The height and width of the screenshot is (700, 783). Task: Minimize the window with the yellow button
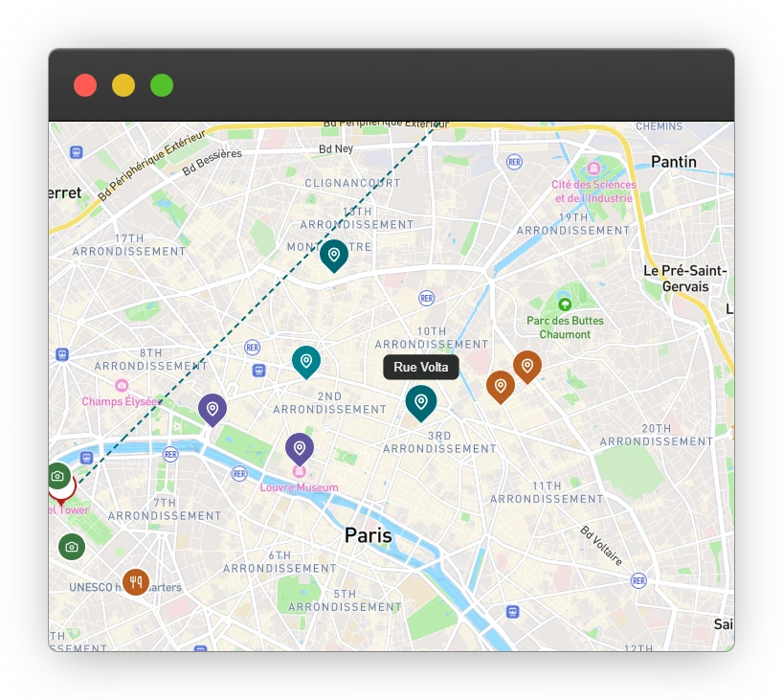pos(123,85)
